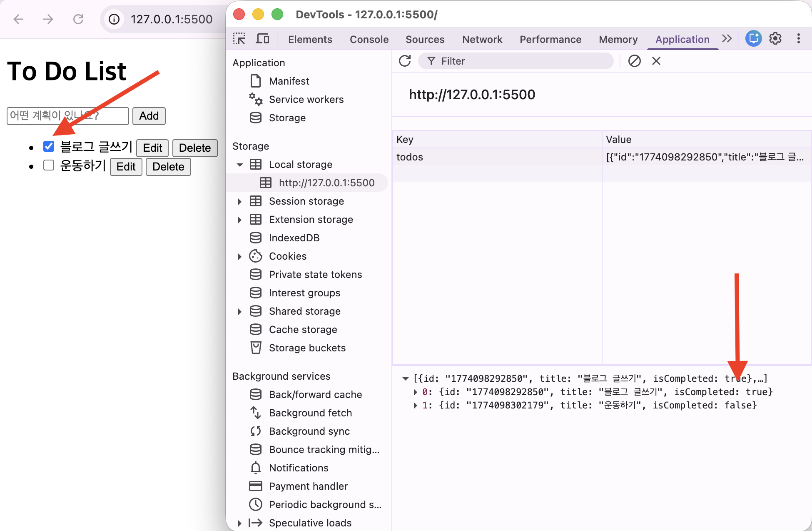Image resolution: width=812 pixels, height=531 pixels.
Task: Delete the 운동하기 todo item
Action: coord(168,167)
